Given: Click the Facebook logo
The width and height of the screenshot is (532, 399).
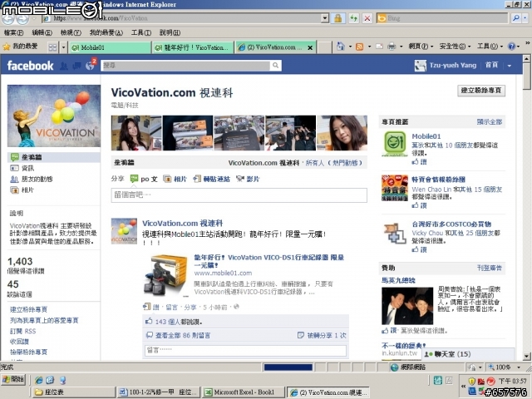Looking at the screenshot, I should point(30,66).
